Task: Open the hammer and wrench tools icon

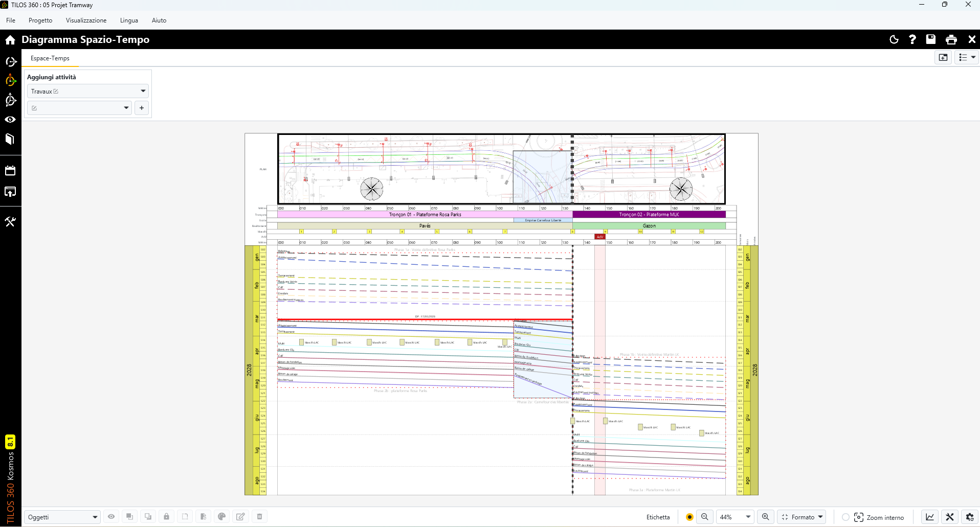Action: (x=10, y=221)
